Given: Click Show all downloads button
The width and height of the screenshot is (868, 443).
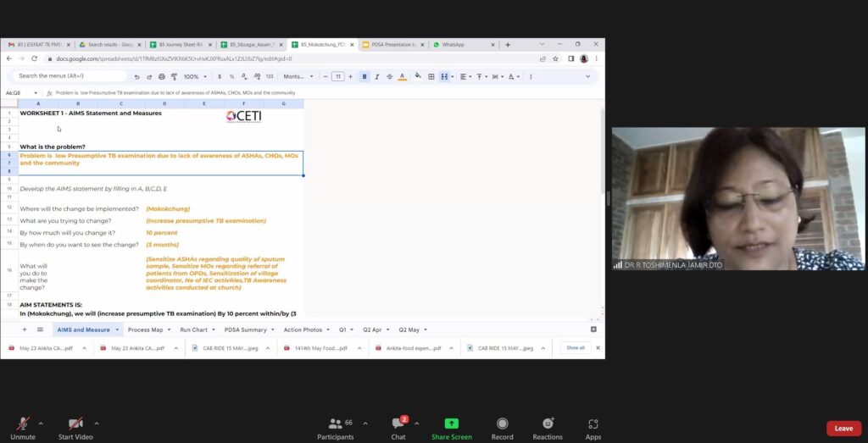Looking at the screenshot, I should pyautogui.click(x=576, y=347).
